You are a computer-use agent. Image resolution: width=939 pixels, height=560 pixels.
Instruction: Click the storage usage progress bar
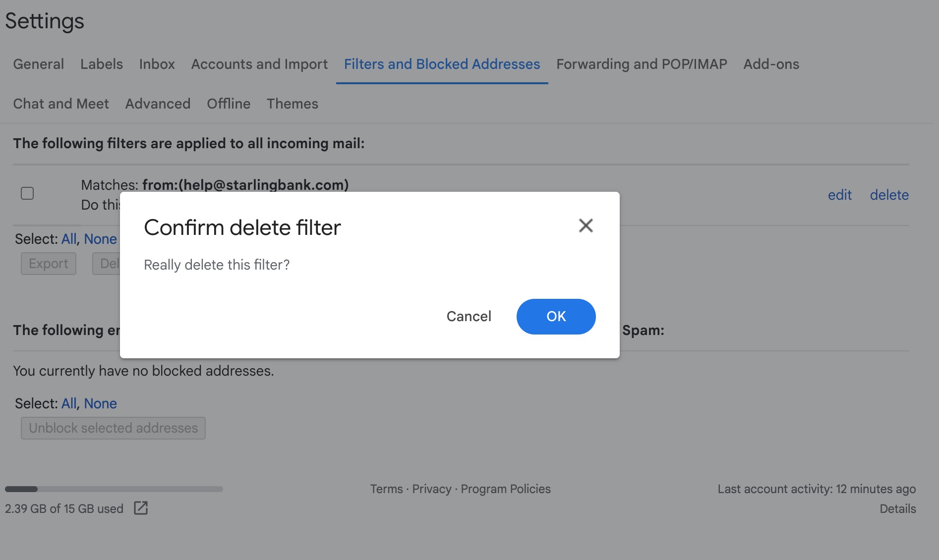point(114,489)
